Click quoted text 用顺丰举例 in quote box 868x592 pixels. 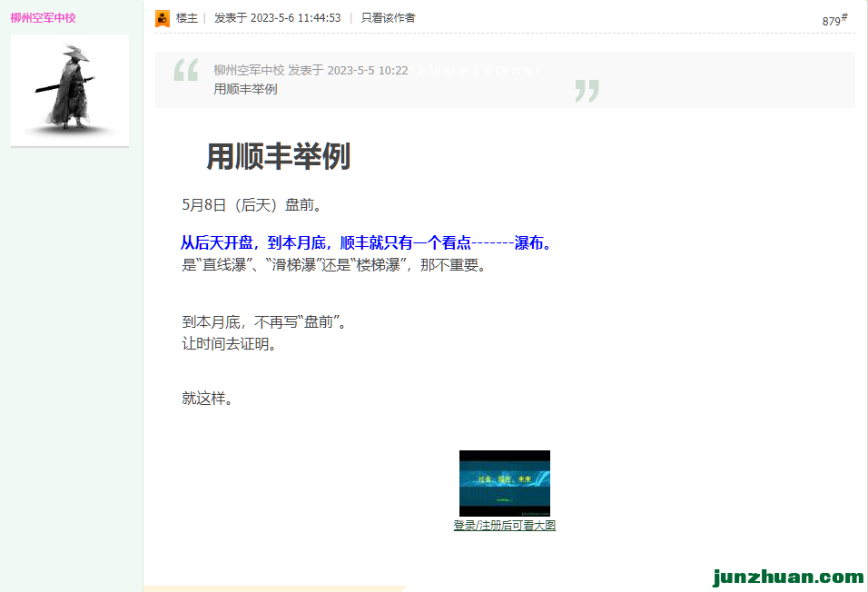point(245,89)
